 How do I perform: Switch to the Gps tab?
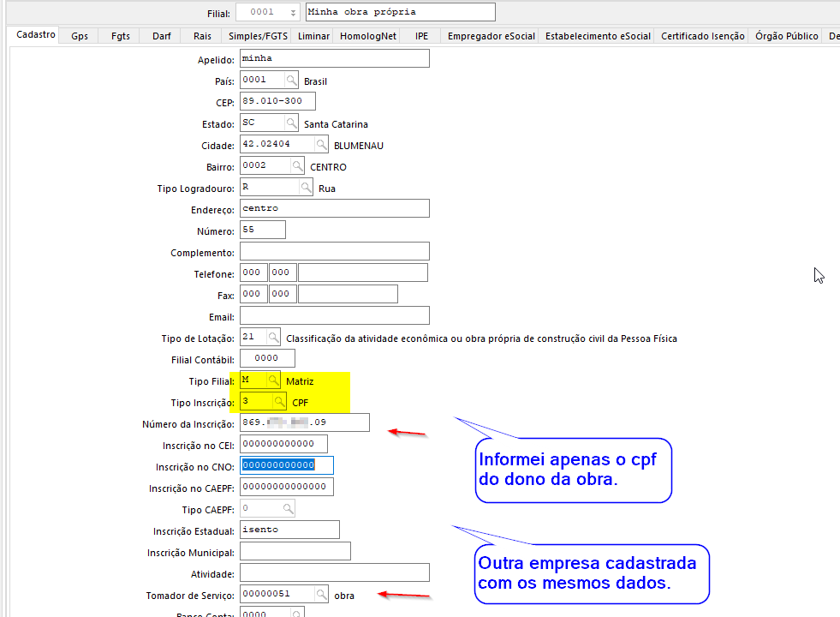pyautogui.click(x=80, y=36)
